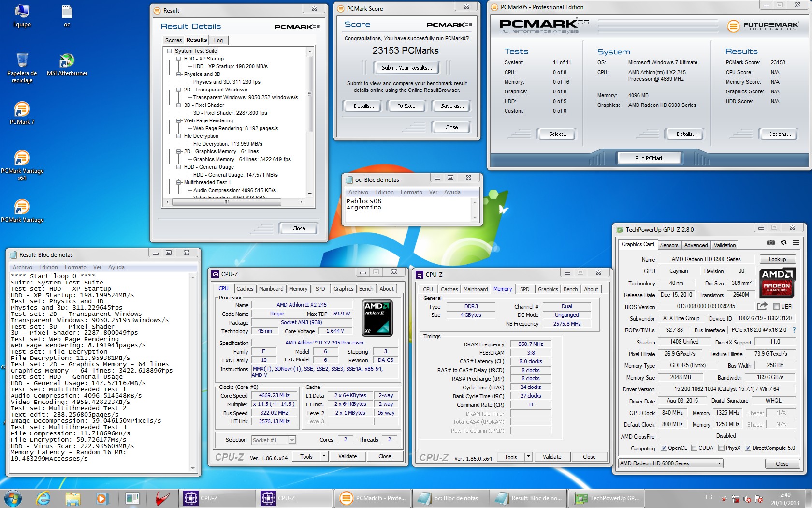Open Formato menu in oc Bloc de notas
This screenshot has width=812, height=508.
pos(411,192)
